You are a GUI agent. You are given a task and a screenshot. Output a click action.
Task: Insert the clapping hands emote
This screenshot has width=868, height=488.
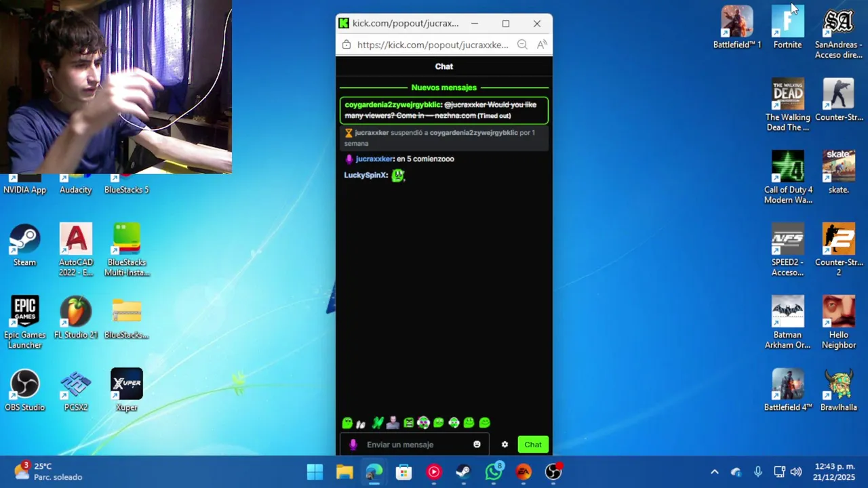[x=361, y=424]
